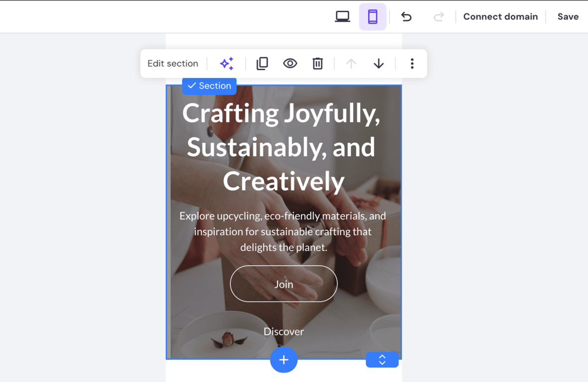
Task: Enable mobile preview mode
Action: 373,16
